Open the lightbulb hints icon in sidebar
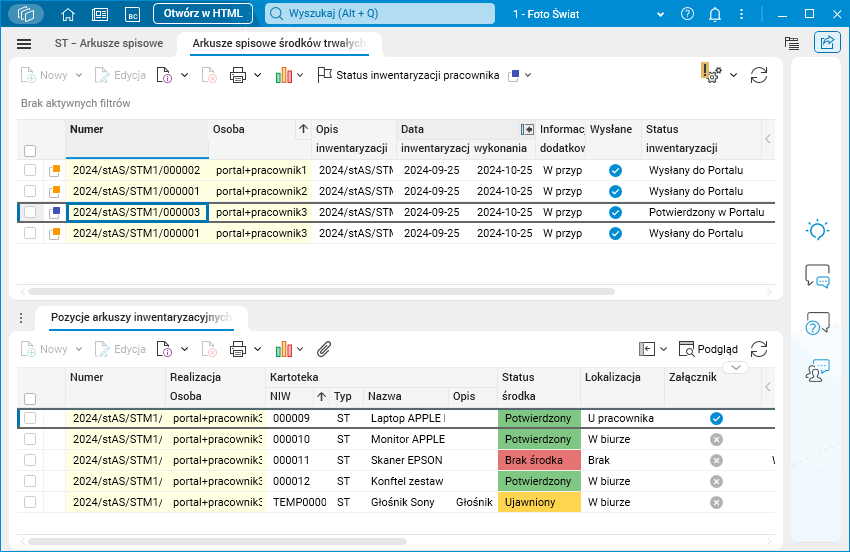850x552 pixels. (x=818, y=230)
